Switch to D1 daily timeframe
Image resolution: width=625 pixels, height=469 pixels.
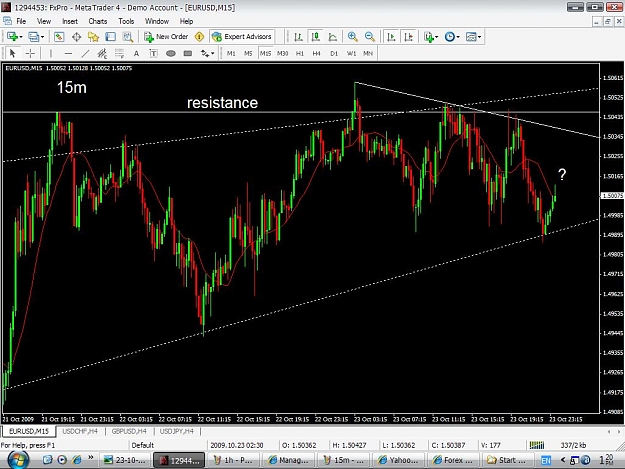[334, 53]
